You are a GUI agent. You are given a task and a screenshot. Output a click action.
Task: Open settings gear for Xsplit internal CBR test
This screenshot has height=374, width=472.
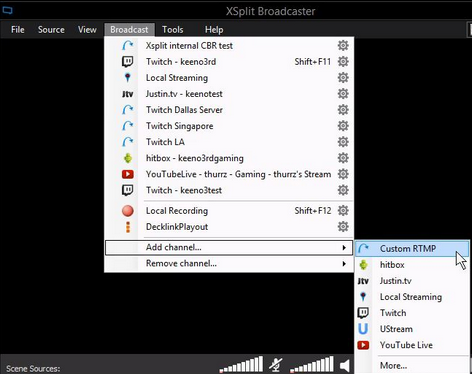click(343, 45)
